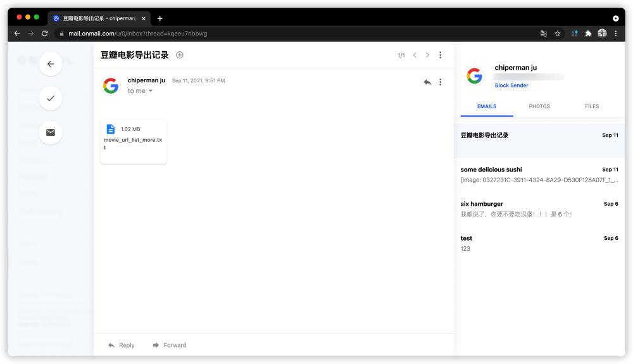The width and height of the screenshot is (633, 364).
Task: Click Reply at bottom of email
Action: tap(121, 345)
